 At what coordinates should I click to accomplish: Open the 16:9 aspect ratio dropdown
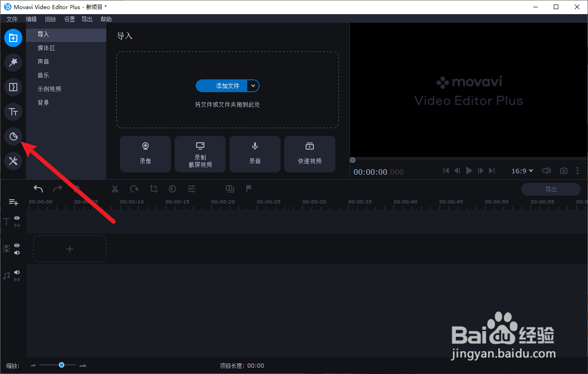pos(522,171)
